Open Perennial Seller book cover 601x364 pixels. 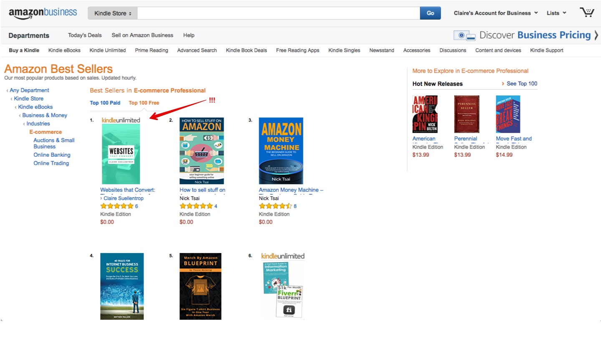[467, 114]
